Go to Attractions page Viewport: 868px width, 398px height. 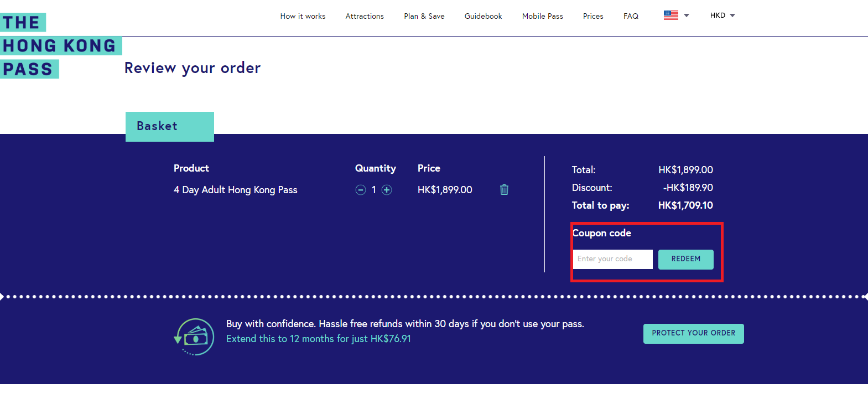click(365, 16)
